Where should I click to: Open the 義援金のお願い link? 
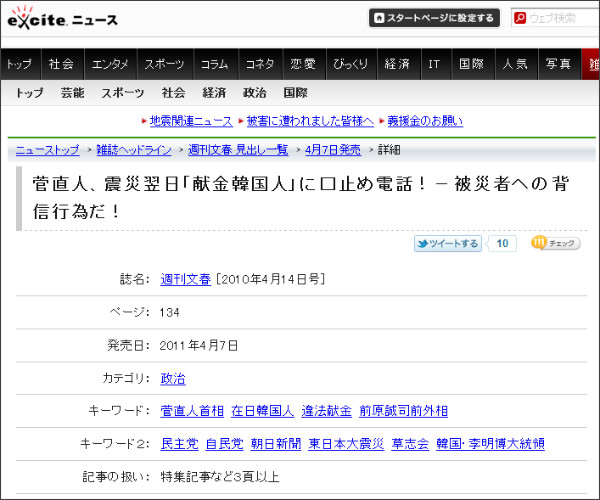425,121
